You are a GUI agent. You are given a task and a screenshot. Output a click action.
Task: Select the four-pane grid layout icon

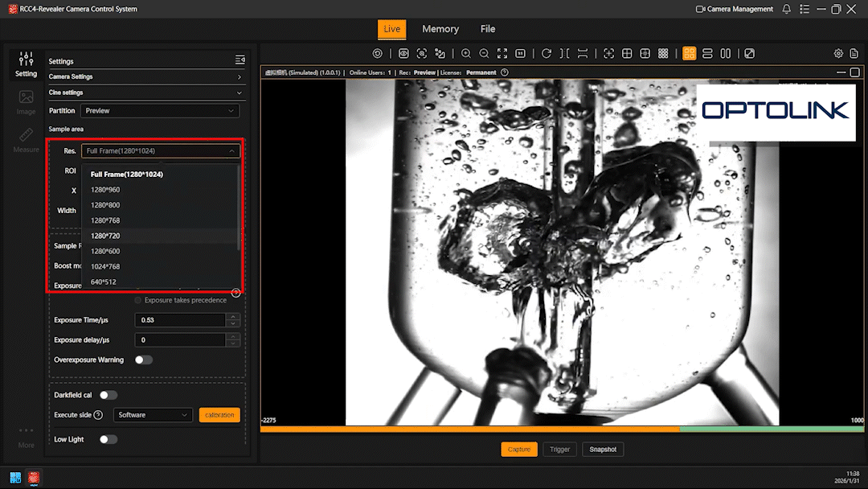[690, 53]
